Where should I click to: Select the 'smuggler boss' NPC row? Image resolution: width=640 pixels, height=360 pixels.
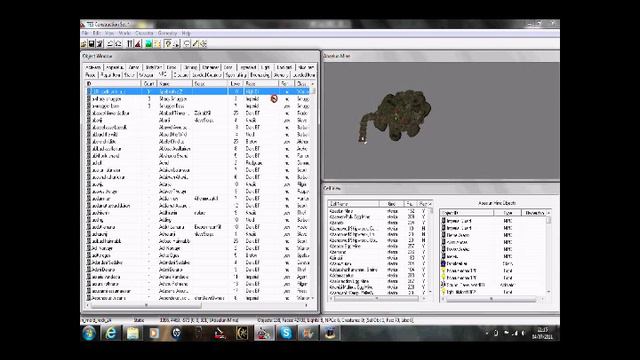pos(198,106)
